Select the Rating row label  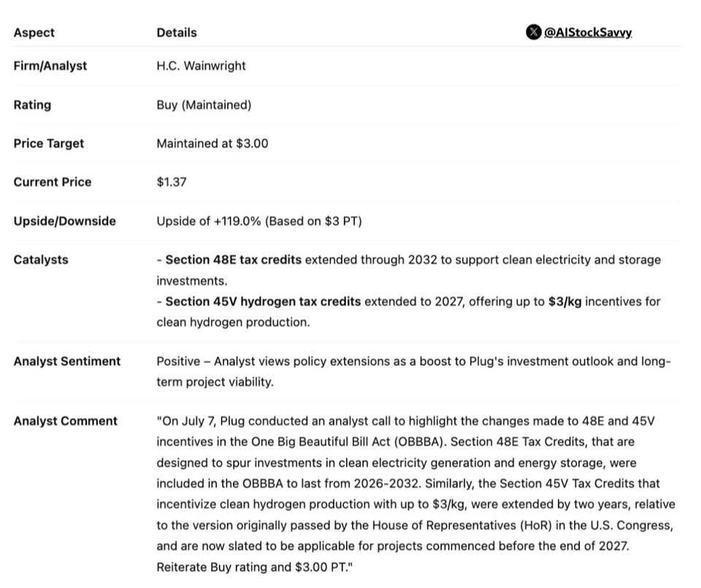(x=32, y=105)
